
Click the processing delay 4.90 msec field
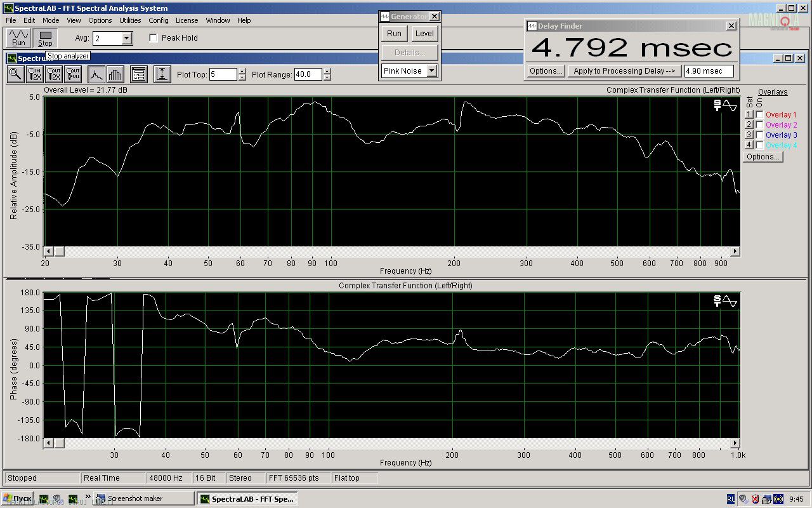[x=709, y=71]
